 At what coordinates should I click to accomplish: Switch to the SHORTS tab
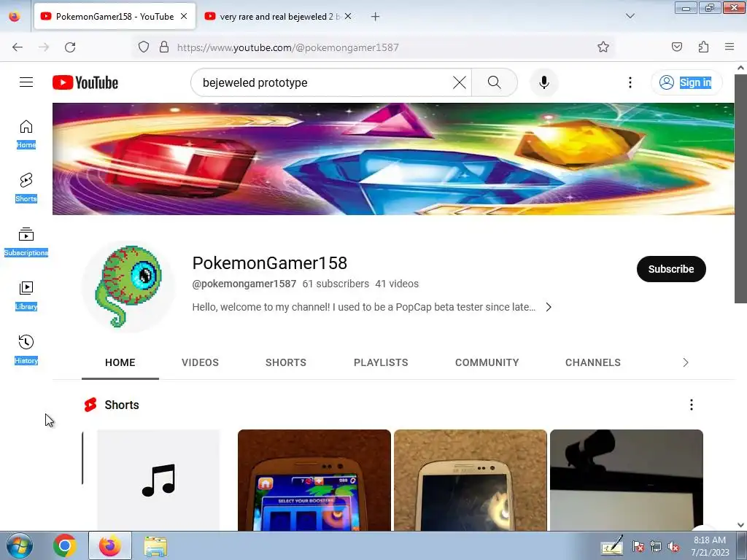[286, 362]
